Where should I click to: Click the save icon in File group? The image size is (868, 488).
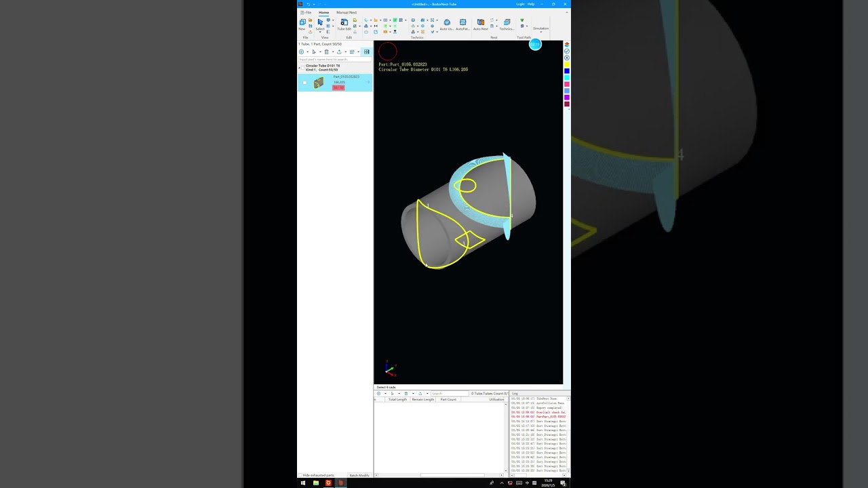coord(311,26)
